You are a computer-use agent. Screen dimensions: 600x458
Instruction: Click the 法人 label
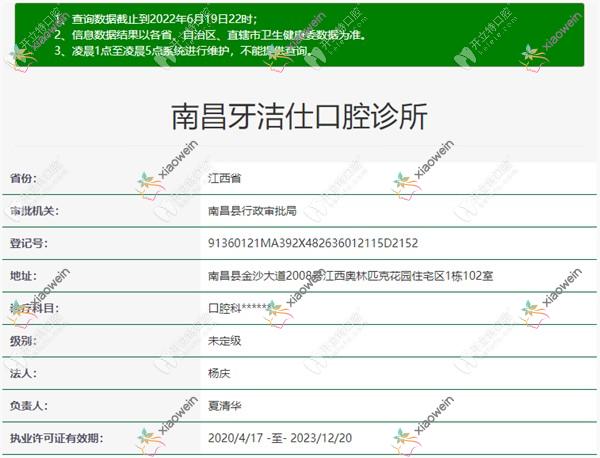pos(23,373)
